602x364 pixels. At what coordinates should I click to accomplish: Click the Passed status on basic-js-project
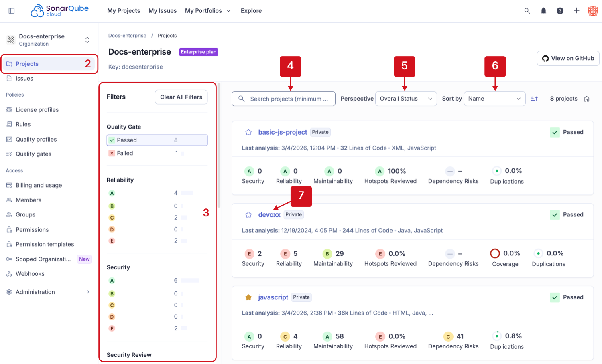coord(567,132)
